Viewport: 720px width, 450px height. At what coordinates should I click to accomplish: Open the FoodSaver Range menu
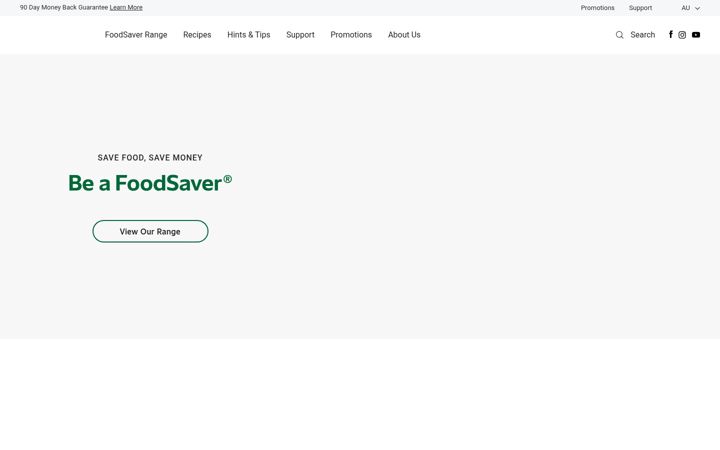point(136,35)
